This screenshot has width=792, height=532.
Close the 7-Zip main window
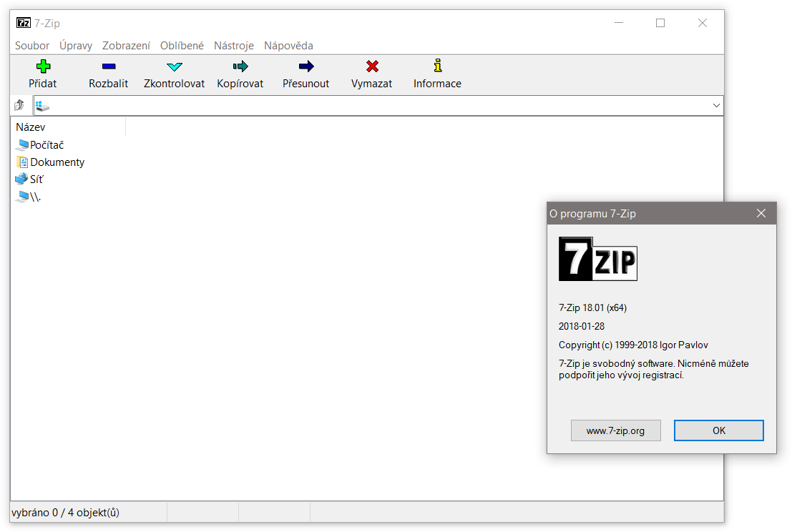702,23
